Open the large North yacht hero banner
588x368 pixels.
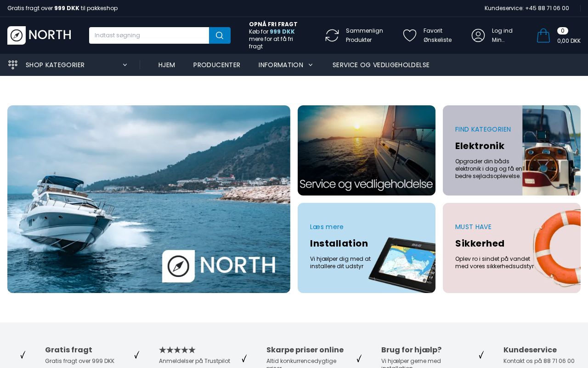[x=149, y=199]
